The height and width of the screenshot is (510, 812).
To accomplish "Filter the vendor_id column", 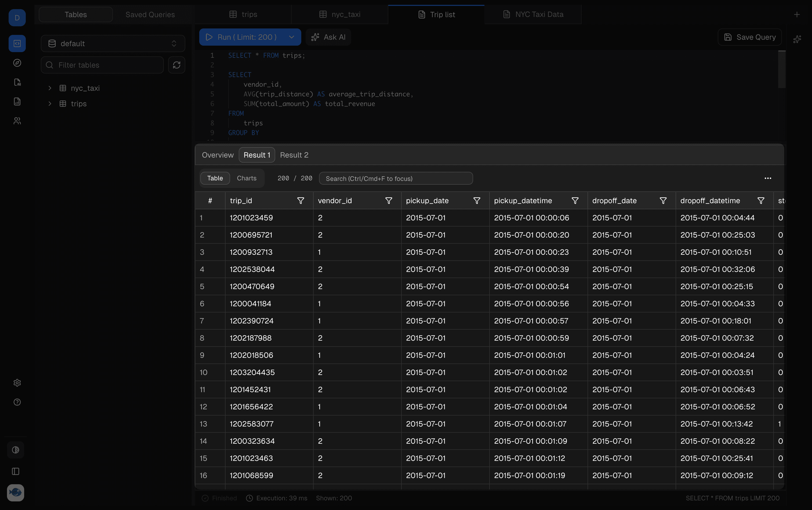I will (389, 201).
